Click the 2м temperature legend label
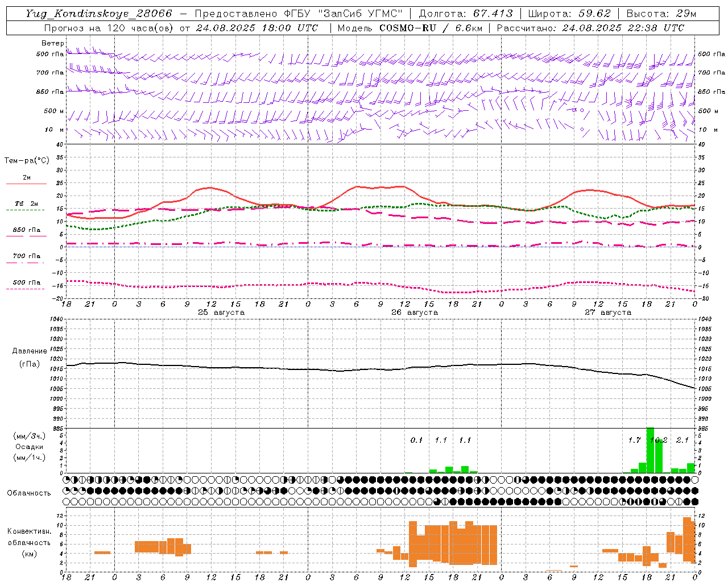This screenshot has height=582, width=728. tap(27, 178)
